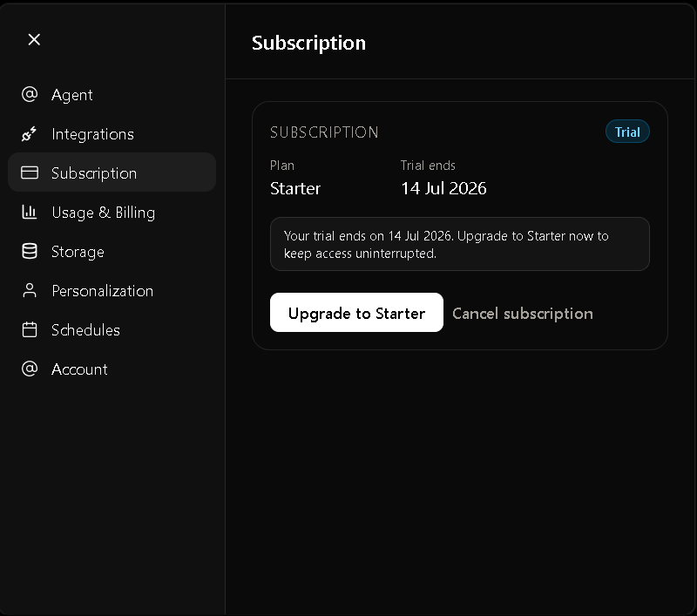697x616 pixels.
Task: Click the Plan label
Action: [x=281, y=166]
